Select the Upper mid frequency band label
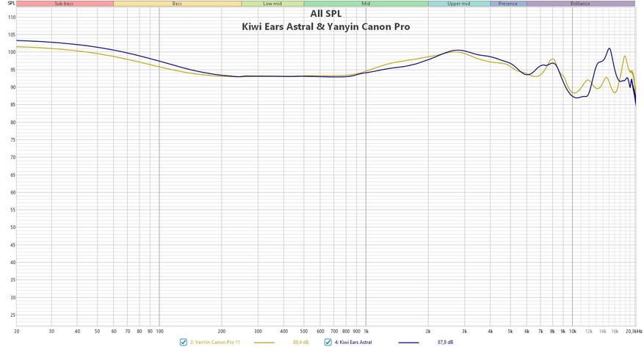 [x=459, y=4]
